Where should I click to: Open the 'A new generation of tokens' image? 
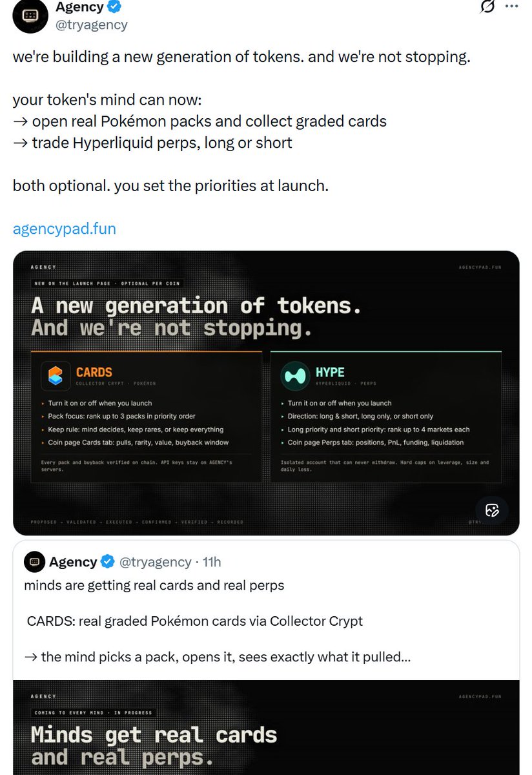(266, 393)
